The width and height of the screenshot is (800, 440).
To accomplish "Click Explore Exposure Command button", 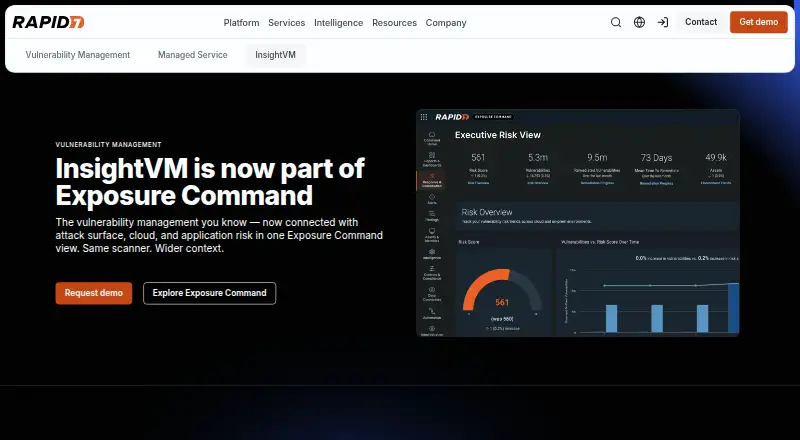I will 209,293.
